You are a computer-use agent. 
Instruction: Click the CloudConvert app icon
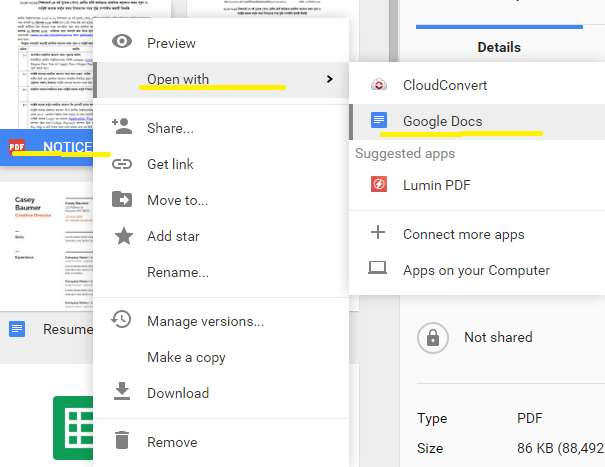pyautogui.click(x=378, y=85)
